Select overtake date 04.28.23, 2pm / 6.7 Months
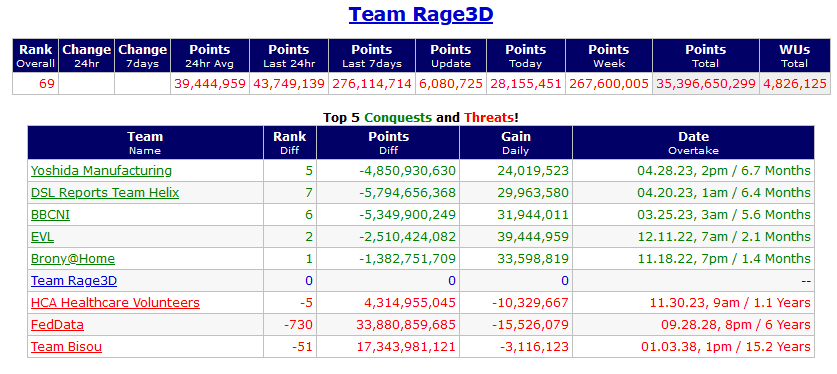The image size is (837, 374). point(724,171)
